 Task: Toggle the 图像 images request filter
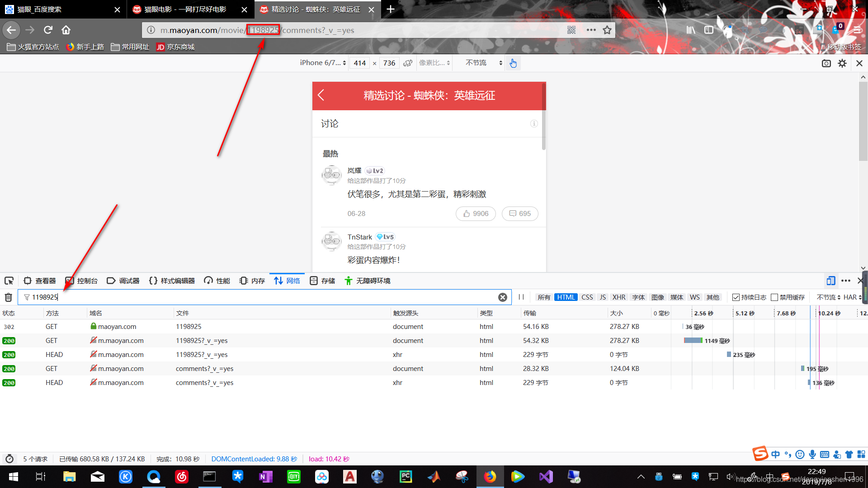click(x=658, y=297)
